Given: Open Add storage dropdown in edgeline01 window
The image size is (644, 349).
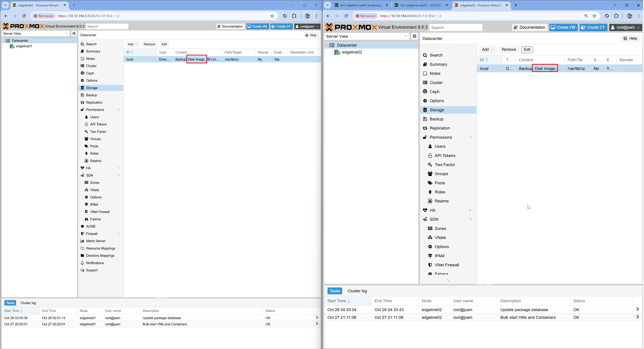Looking at the screenshot, I should click(x=133, y=44).
